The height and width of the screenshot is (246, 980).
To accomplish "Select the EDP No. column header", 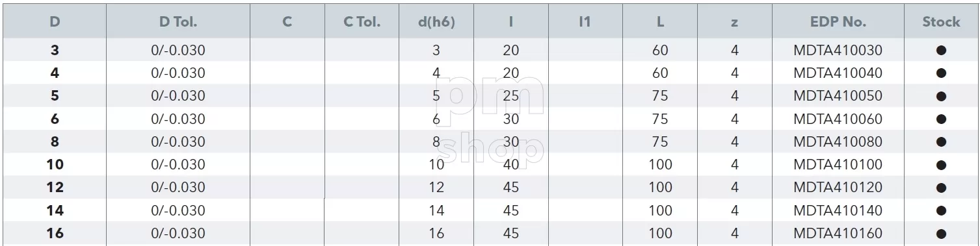I will tap(838, 22).
